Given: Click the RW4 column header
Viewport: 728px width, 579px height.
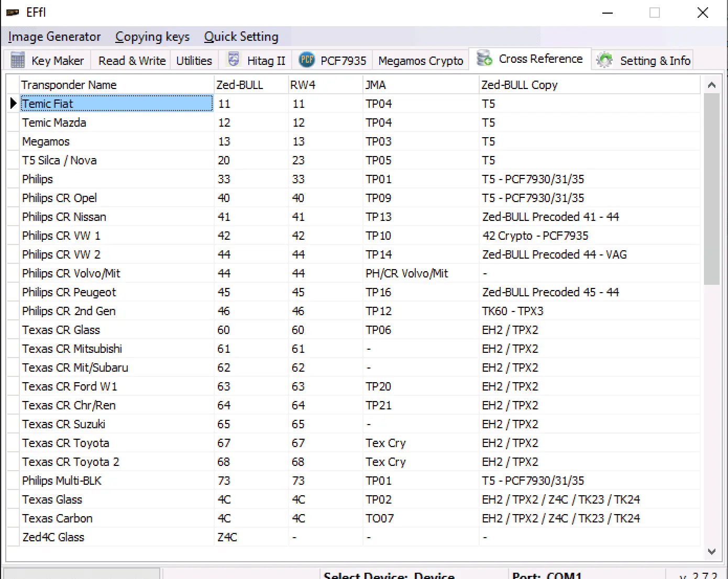Looking at the screenshot, I should [x=325, y=85].
